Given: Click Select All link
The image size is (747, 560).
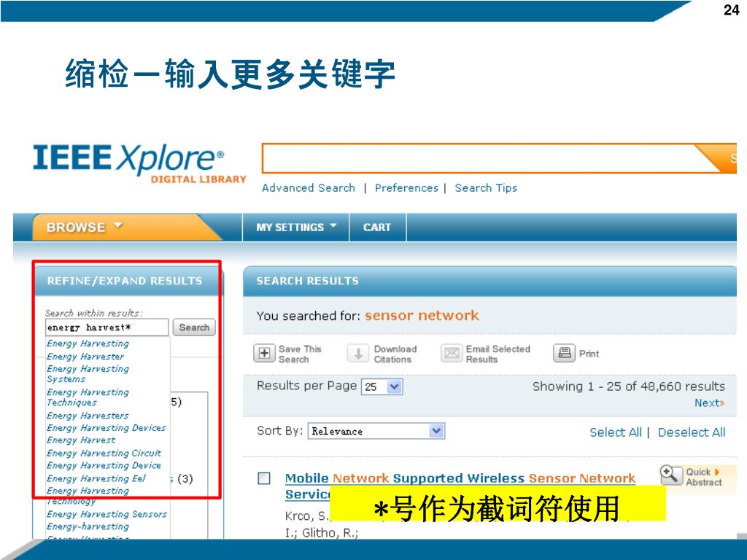Looking at the screenshot, I should point(616,432).
